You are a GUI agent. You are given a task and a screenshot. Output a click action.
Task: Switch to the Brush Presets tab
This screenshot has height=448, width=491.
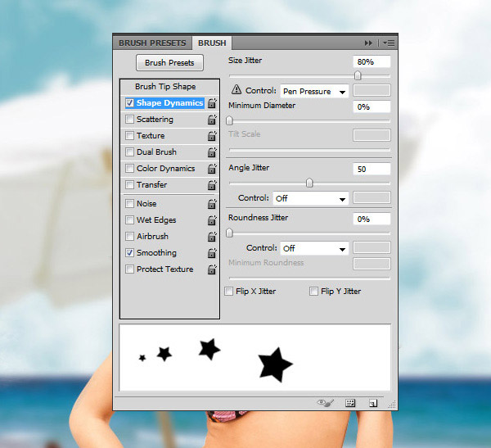[152, 43]
